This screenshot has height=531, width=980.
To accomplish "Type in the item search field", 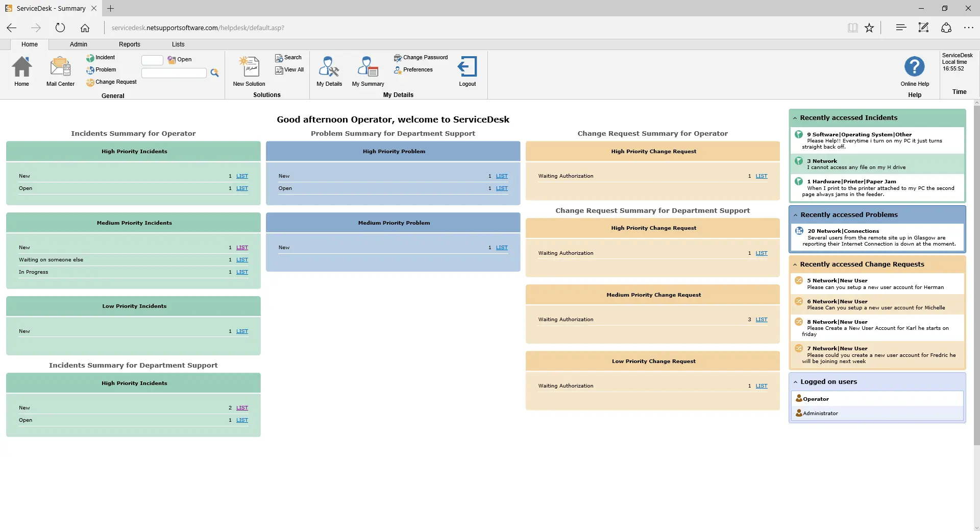I will click(173, 73).
